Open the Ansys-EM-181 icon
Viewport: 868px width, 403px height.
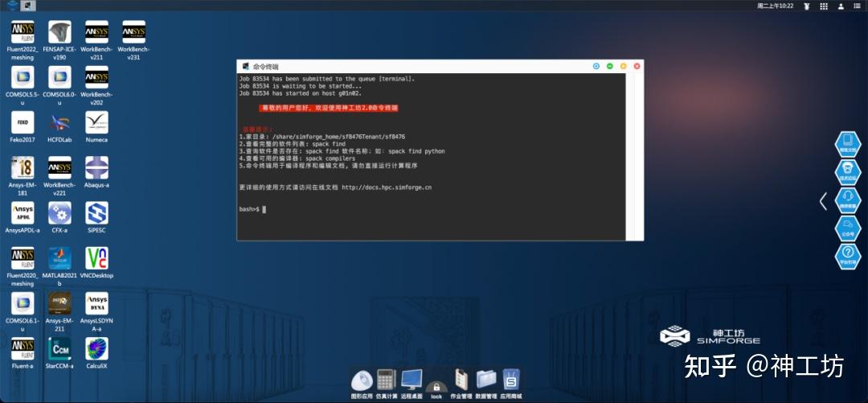coord(23,167)
